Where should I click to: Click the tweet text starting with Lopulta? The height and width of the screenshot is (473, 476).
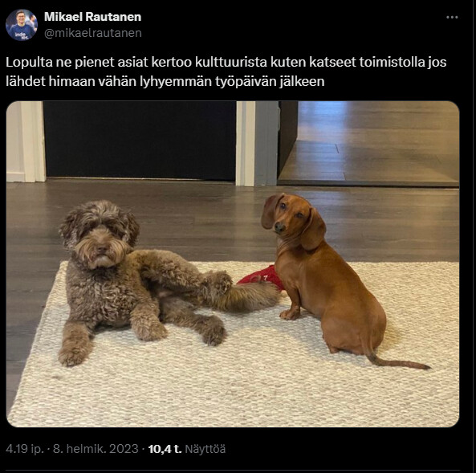click(x=226, y=71)
